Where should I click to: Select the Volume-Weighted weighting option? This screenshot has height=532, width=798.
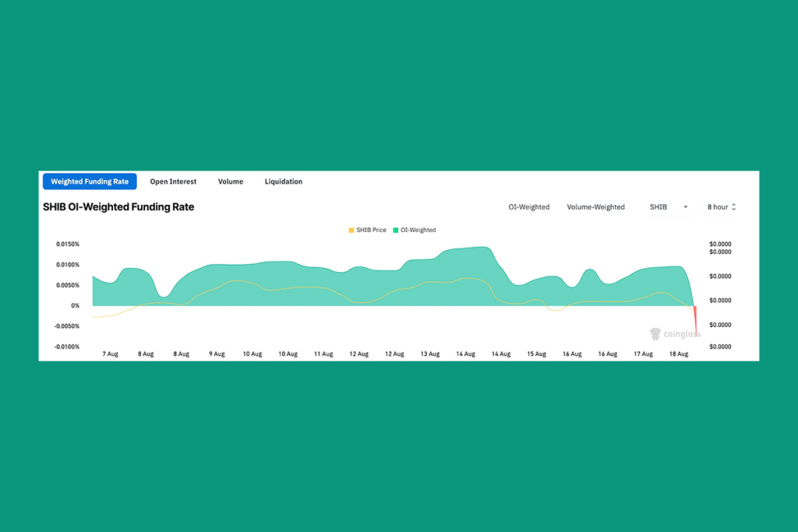595,207
